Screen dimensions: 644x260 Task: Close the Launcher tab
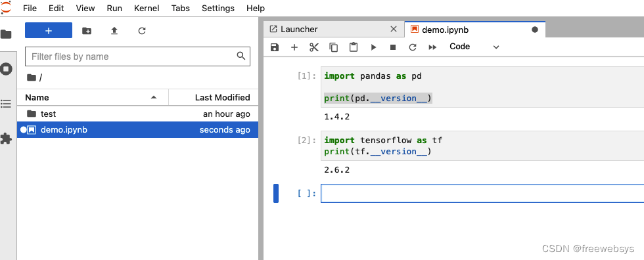click(394, 29)
